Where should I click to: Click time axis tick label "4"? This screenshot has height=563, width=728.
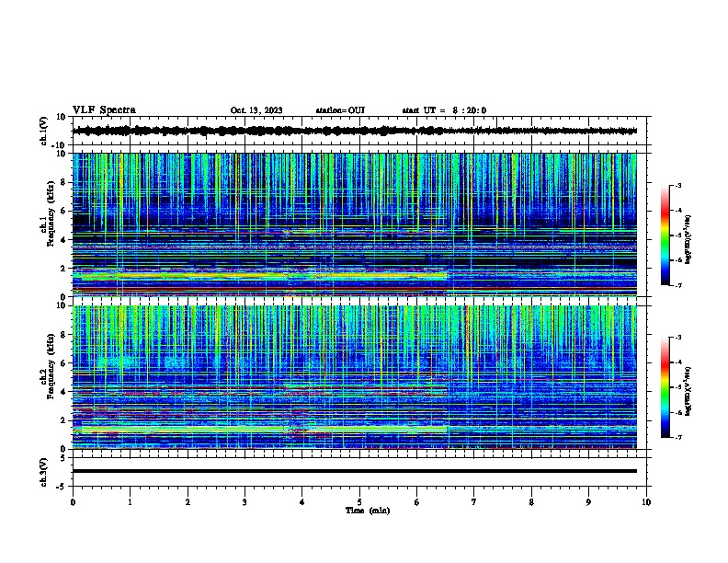302,502
